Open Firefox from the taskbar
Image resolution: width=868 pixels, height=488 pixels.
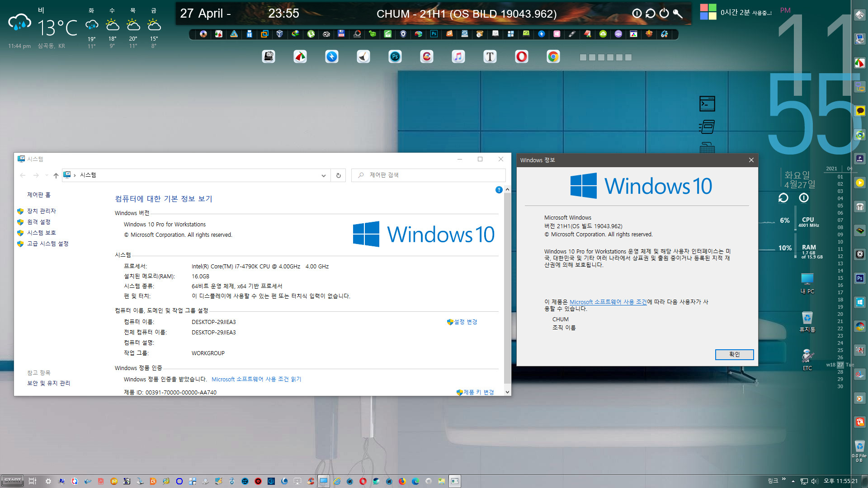(x=402, y=481)
